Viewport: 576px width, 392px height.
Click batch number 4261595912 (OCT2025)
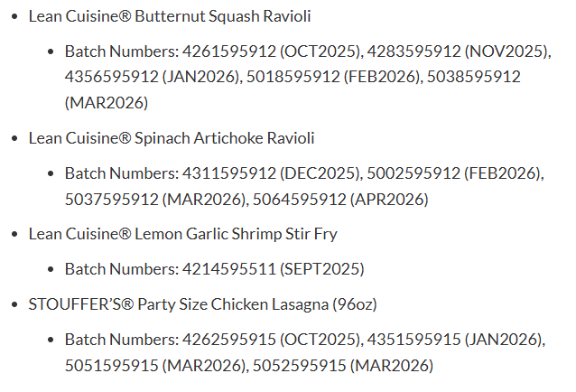pos(271,51)
